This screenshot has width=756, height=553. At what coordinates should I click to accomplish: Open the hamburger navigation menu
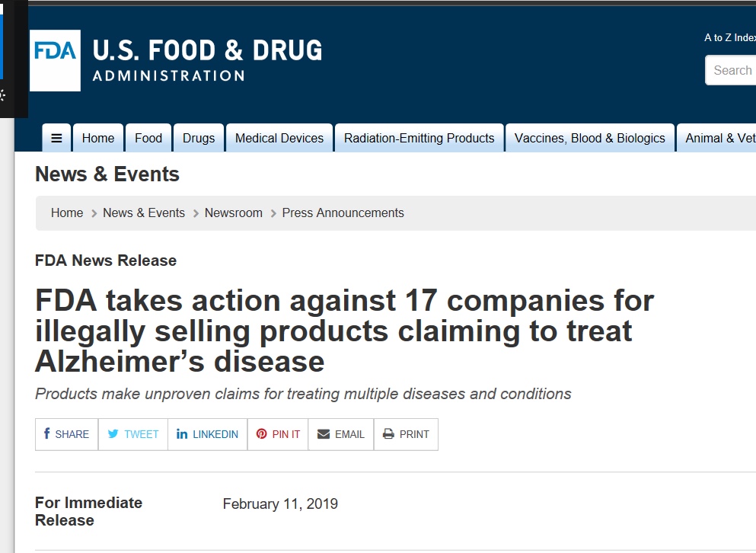click(56, 138)
